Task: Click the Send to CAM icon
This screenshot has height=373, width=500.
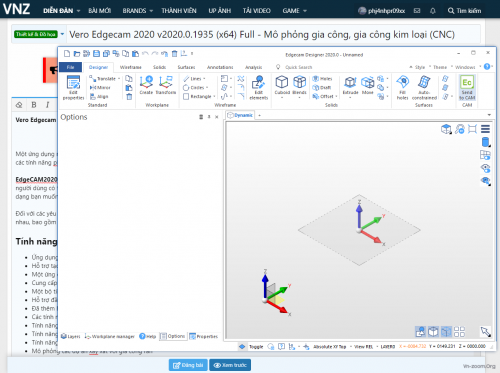Action: (467, 88)
